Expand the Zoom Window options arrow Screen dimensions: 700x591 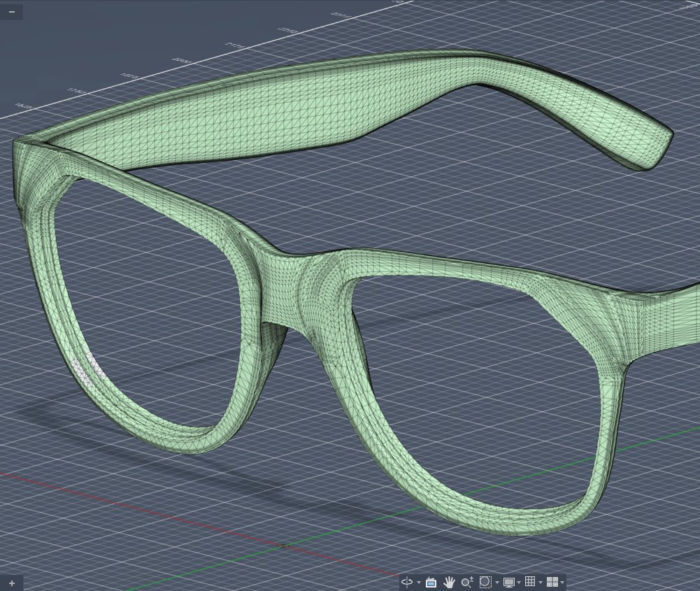coord(497,583)
